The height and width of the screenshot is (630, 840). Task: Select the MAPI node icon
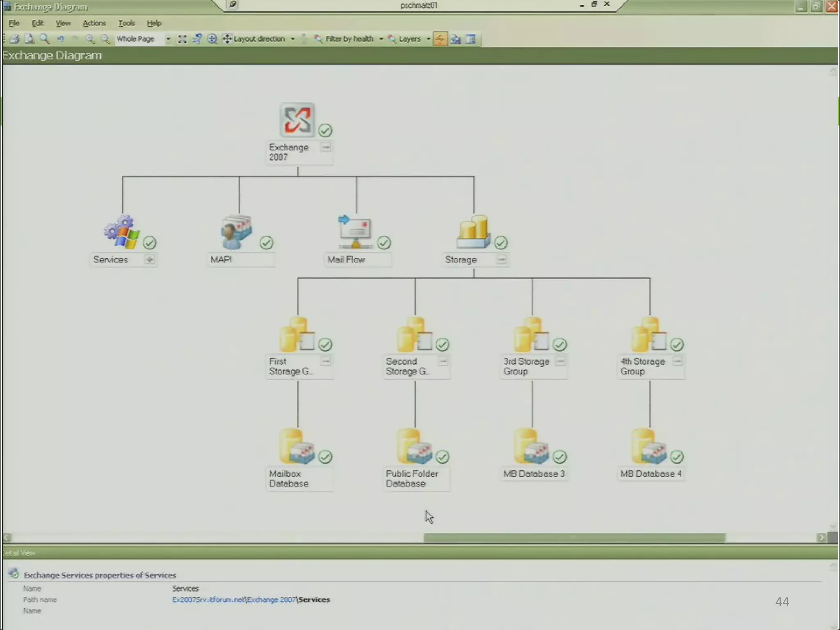(236, 232)
